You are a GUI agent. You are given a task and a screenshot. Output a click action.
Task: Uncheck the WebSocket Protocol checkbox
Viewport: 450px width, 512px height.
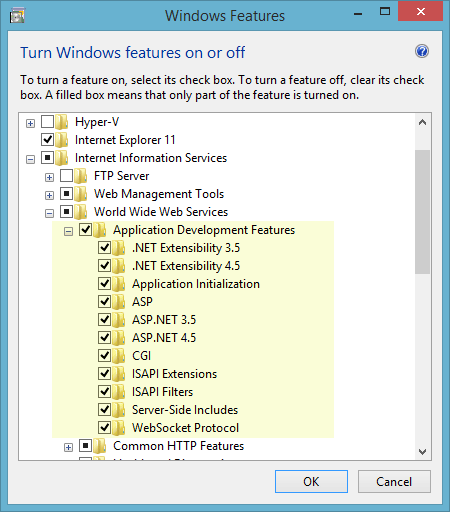(104, 427)
